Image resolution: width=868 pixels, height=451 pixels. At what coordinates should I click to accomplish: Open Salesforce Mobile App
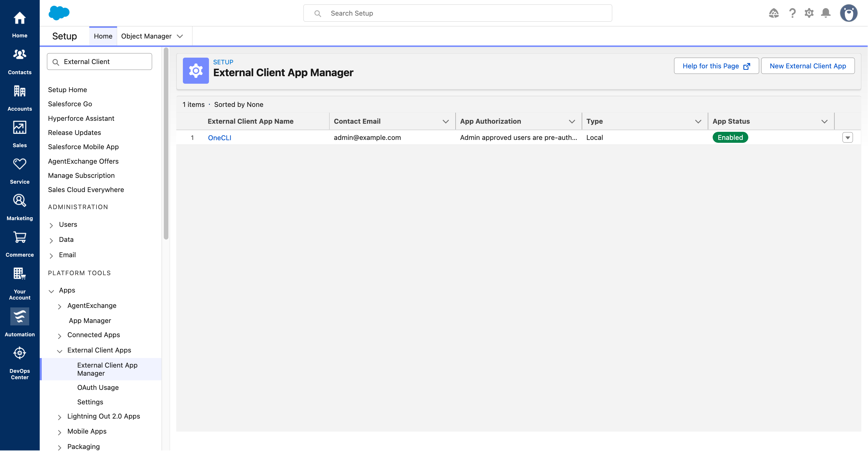tap(83, 147)
